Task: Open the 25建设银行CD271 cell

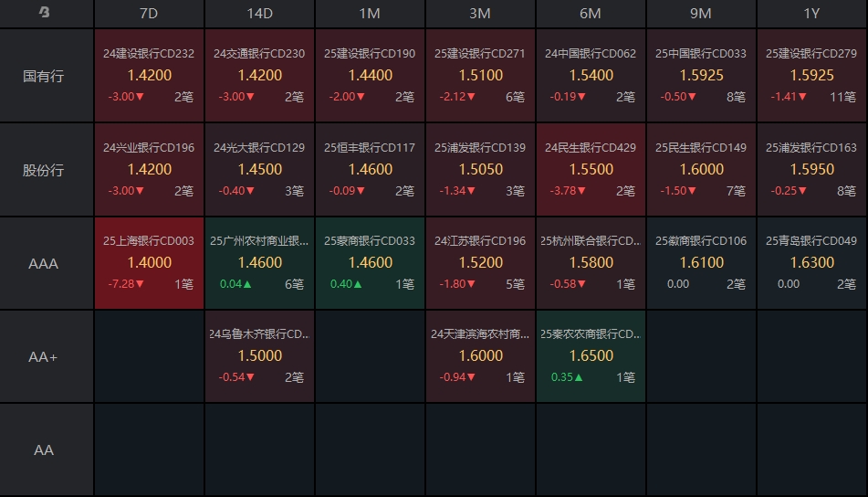Action: click(x=480, y=75)
